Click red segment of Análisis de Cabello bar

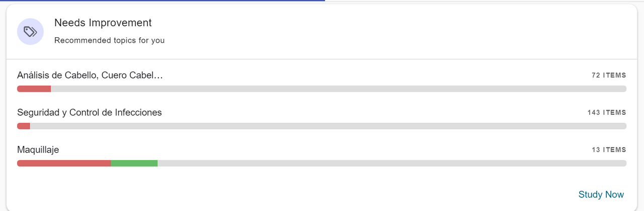point(34,89)
